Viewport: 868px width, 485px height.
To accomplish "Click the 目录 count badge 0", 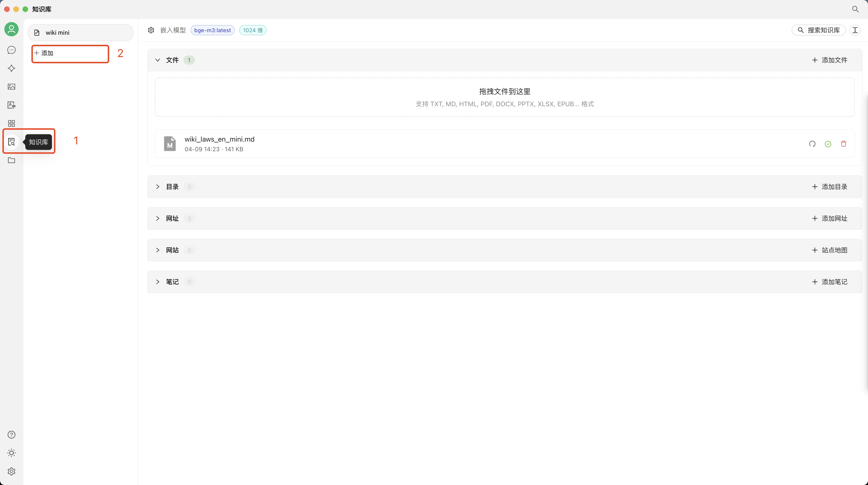I will click(189, 187).
